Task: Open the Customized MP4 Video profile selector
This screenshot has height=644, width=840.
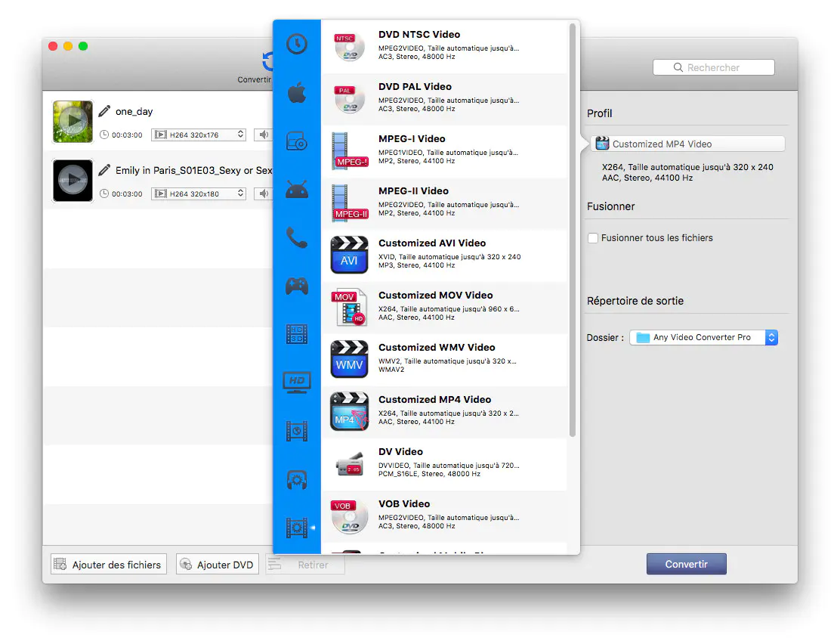Action: [x=688, y=144]
